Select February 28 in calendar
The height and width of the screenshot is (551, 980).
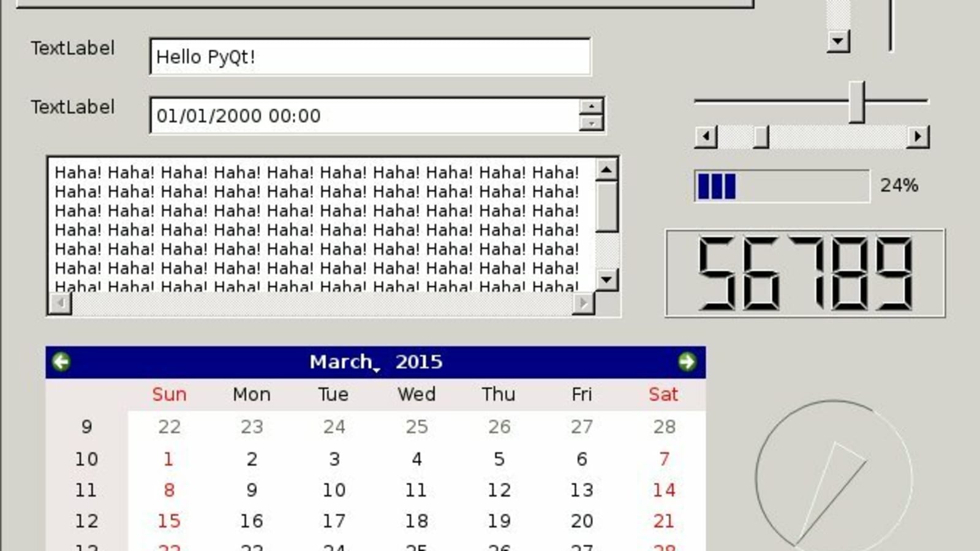point(664,427)
